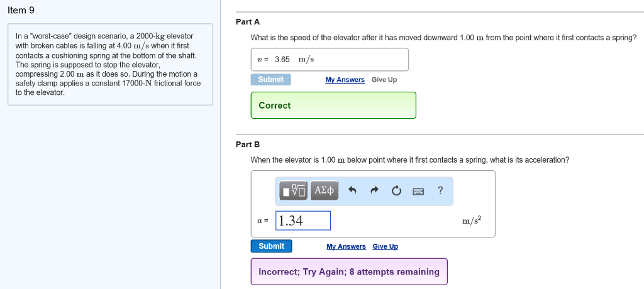Click the Correct feedback box in Part A

coord(333,106)
